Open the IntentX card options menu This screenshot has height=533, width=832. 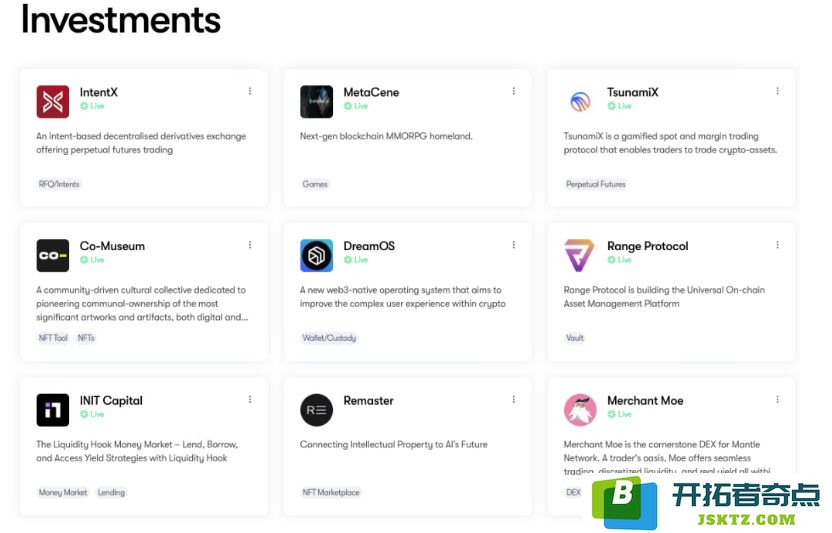(x=250, y=91)
